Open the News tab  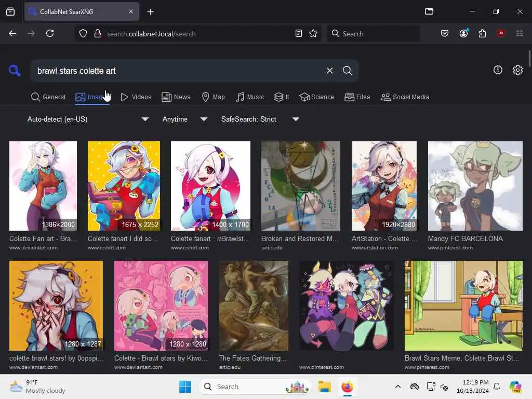click(x=176, y=97)
